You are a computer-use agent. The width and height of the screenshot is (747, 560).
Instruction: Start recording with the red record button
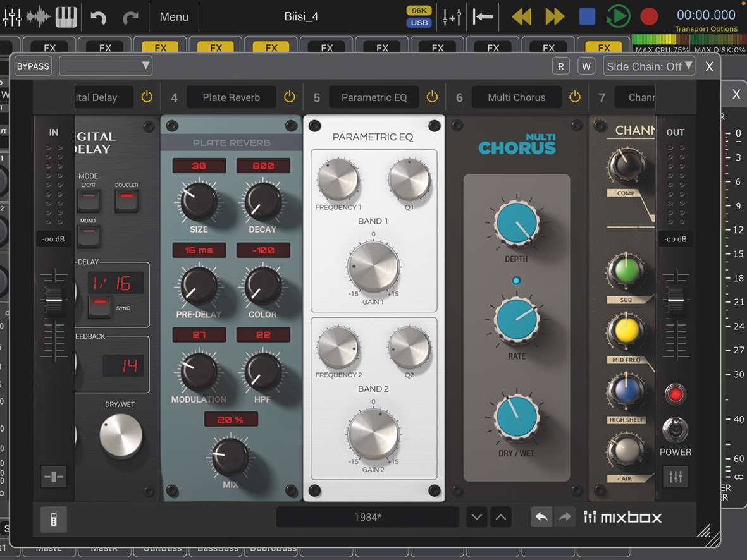point(649,16)
